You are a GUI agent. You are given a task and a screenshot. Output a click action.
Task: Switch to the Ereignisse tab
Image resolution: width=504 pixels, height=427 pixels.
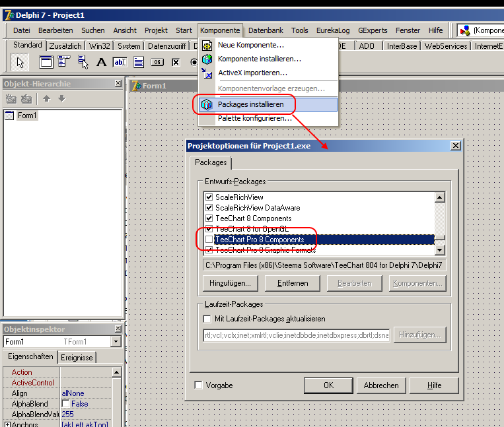click(x=77, y=357)
